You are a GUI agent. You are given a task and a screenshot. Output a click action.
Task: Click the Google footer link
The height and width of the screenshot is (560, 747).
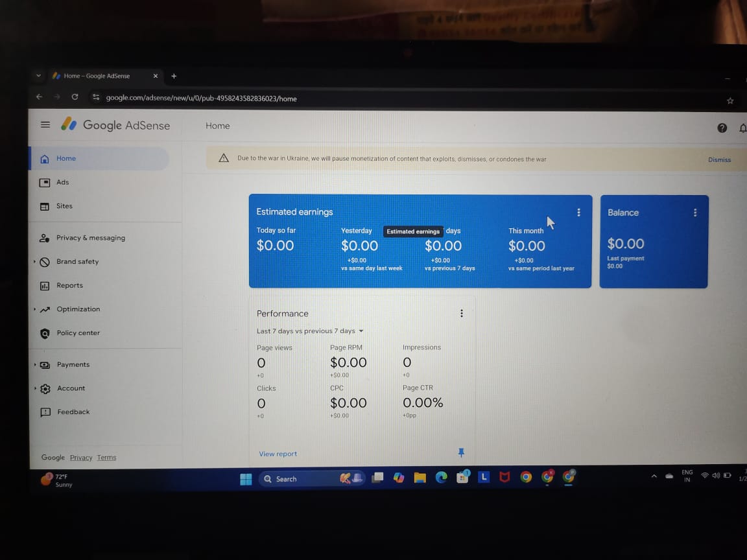click(x=53, y=457)
